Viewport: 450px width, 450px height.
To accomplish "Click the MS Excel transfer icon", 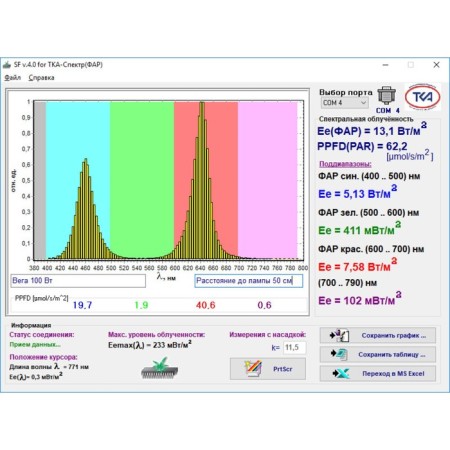I will pos(341,373).
